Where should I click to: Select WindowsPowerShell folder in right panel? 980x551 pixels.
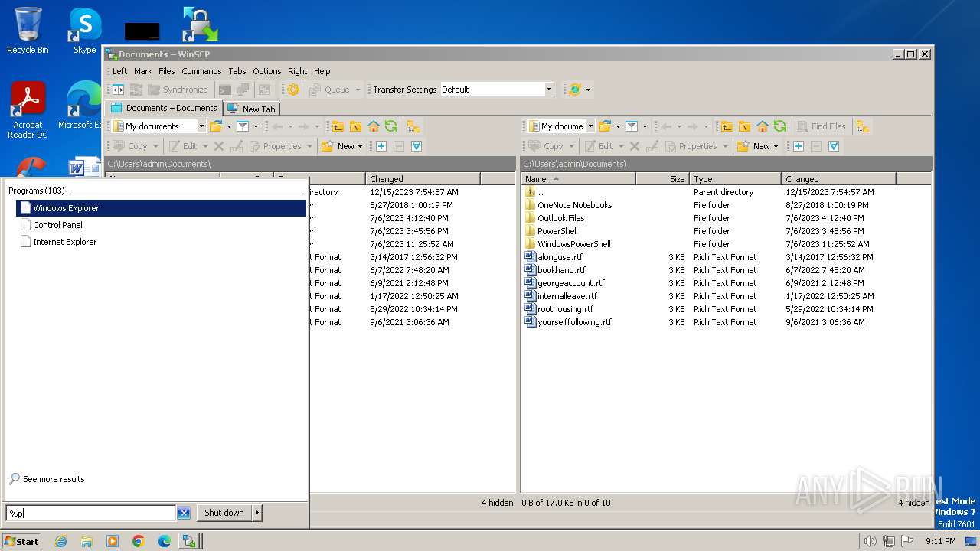573,244
